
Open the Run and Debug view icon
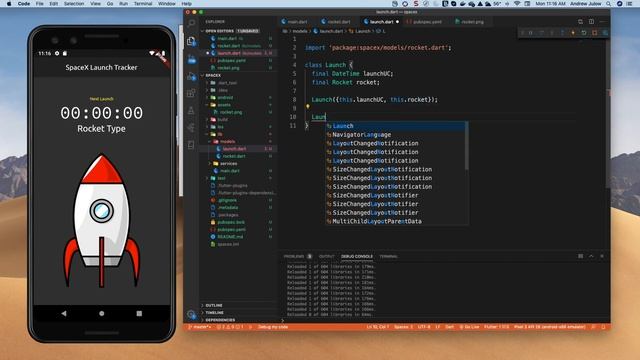pyautogui.click(x=191, y=76)
